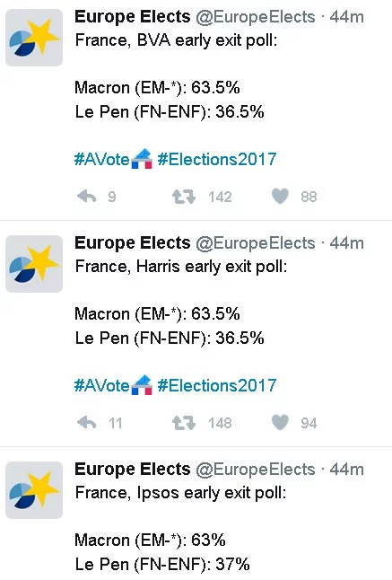This screenshot has width=392, height=580.
Task: Open the 44m timestamp of the BVA tweet
Action: (346, 17)
